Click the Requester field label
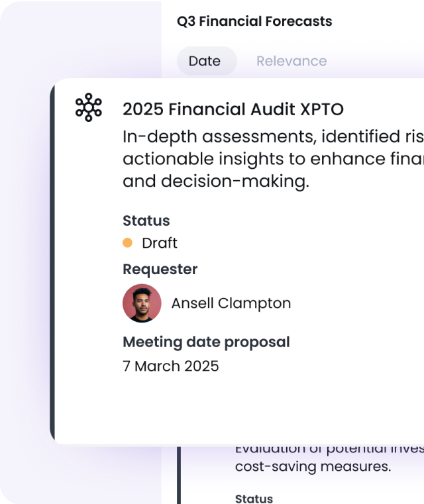424x504 pixels. click(160, 269)
